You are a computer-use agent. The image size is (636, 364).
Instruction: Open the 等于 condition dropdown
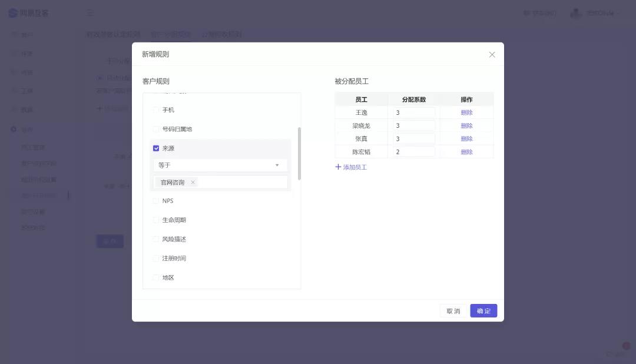coord(220,166)
